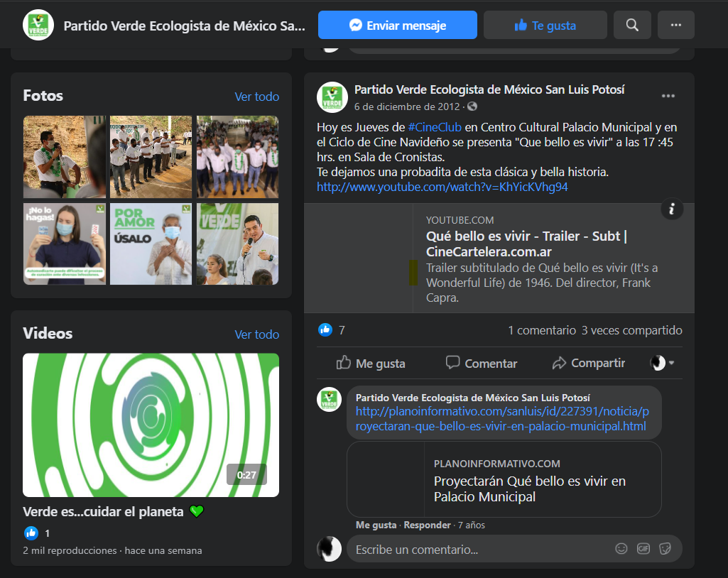
Task: Play the green spiral video thumbnail
Action: coord(151,425)
